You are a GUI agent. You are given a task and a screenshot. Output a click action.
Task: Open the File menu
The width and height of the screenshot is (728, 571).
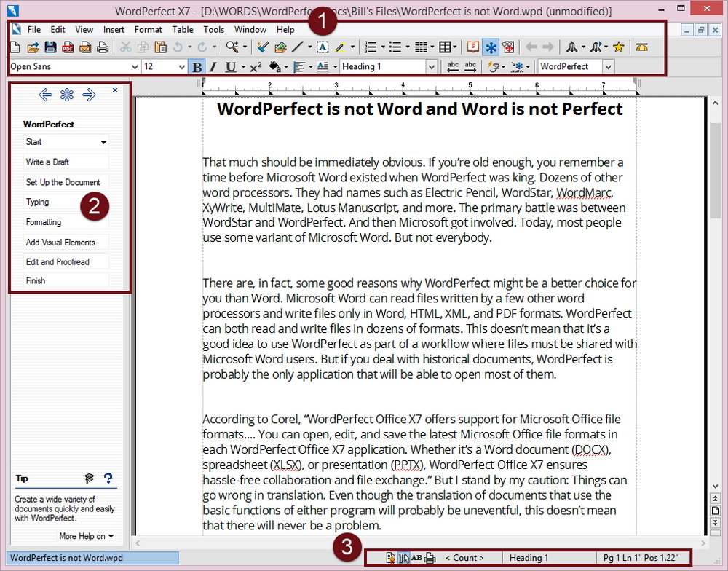tap(34, 30)
